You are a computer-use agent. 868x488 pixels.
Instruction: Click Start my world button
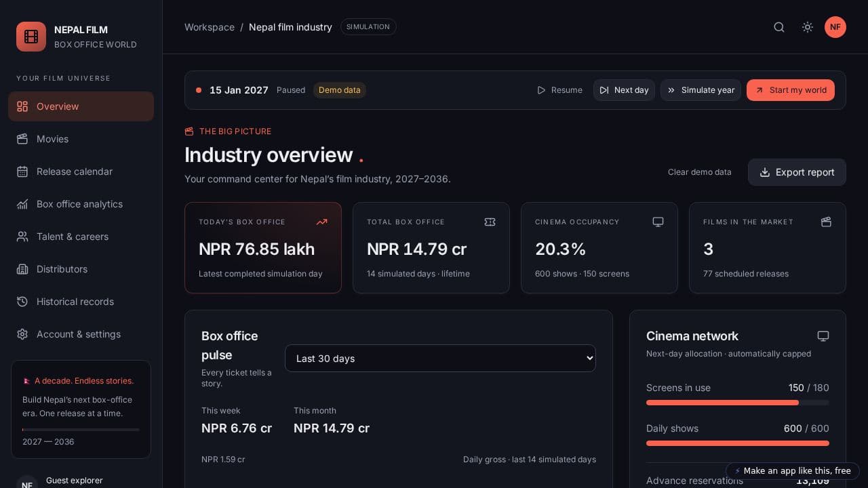pyautogui.click(x=791, y=90)
